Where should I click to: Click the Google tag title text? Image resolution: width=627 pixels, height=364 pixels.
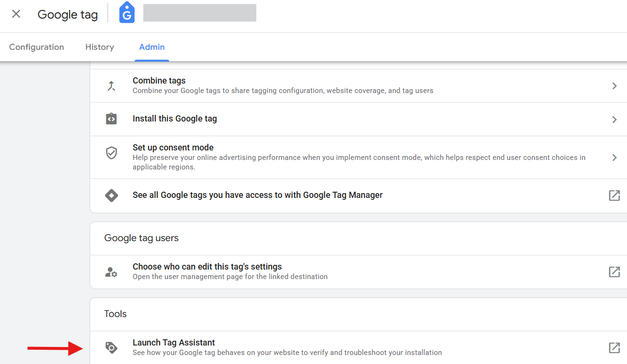coord(67,15)
